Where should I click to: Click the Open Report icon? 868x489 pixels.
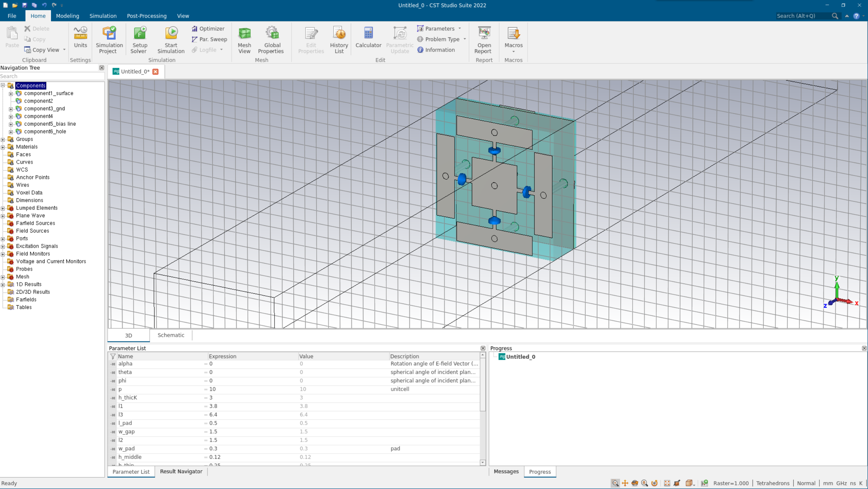[484, 40]
